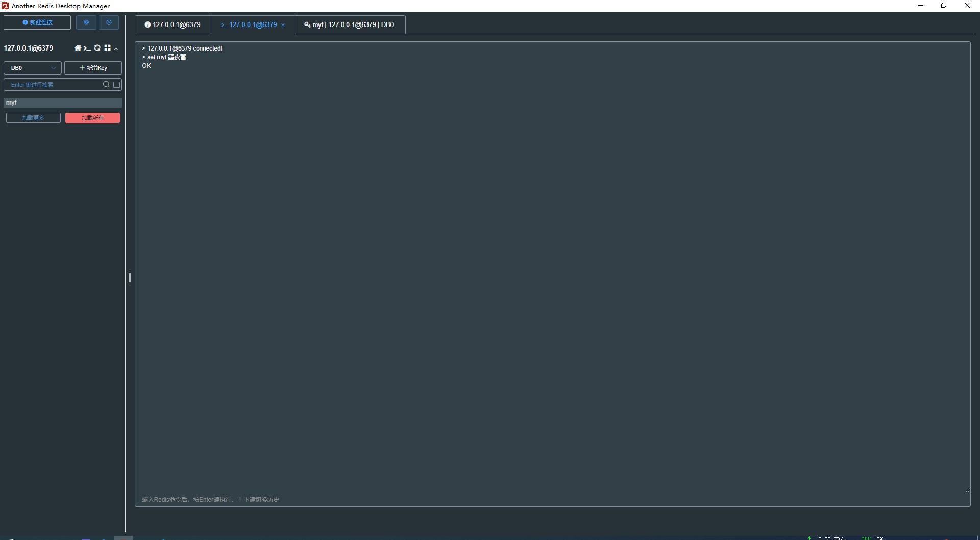Switch to the myf key tab
Viewport: 980px width, 540px height.
pos(349,24)
